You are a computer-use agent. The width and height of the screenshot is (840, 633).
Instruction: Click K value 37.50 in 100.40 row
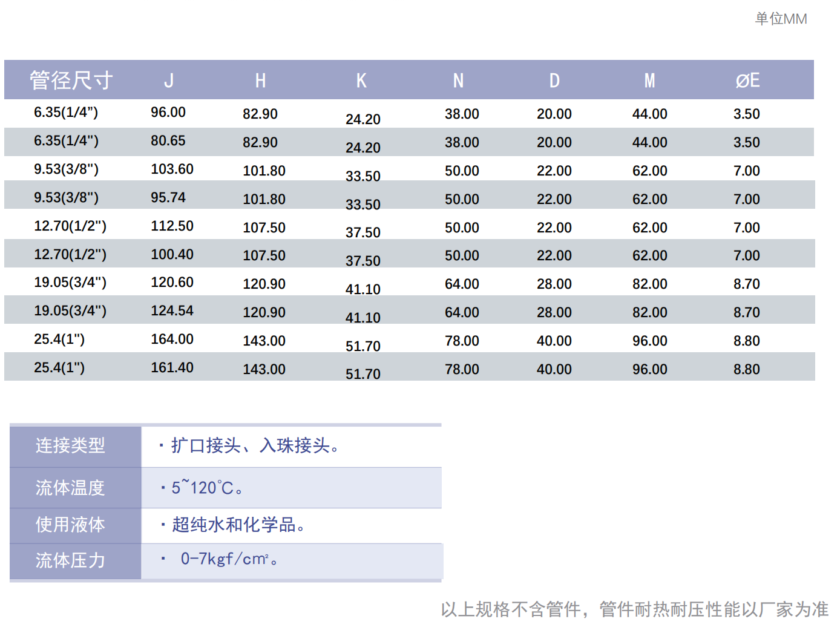[x=363, y=261]
